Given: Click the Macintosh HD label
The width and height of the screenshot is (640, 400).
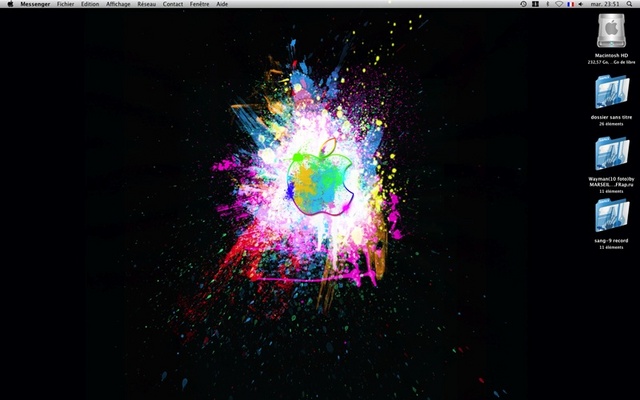Looking at the screenshot, I should 611,56.
